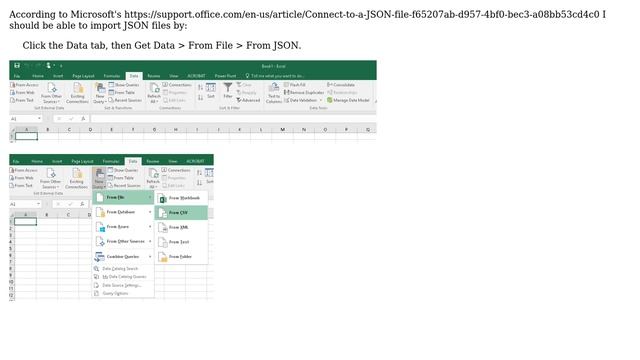Click My Data Catalog Queries entry

tap(123, 277)
